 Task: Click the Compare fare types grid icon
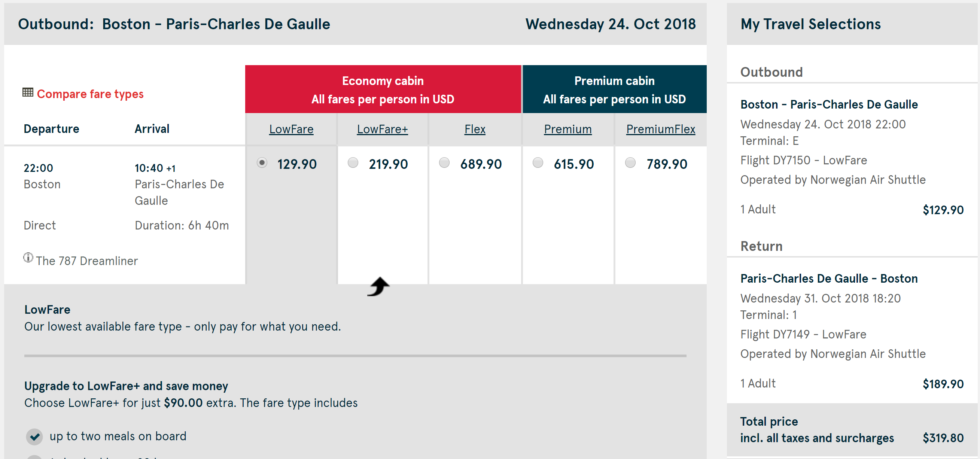pyautogui.click(x=28, y=92)
